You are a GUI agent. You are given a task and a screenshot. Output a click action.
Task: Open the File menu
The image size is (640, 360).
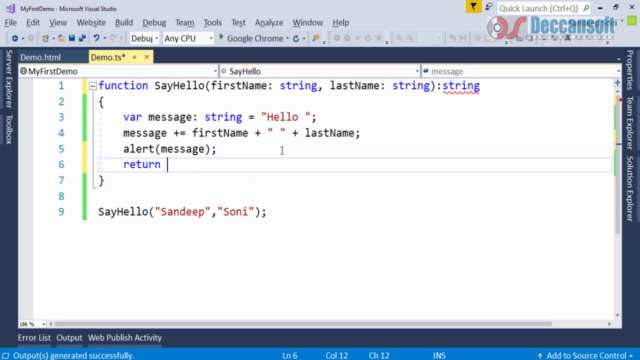[11, 22]
